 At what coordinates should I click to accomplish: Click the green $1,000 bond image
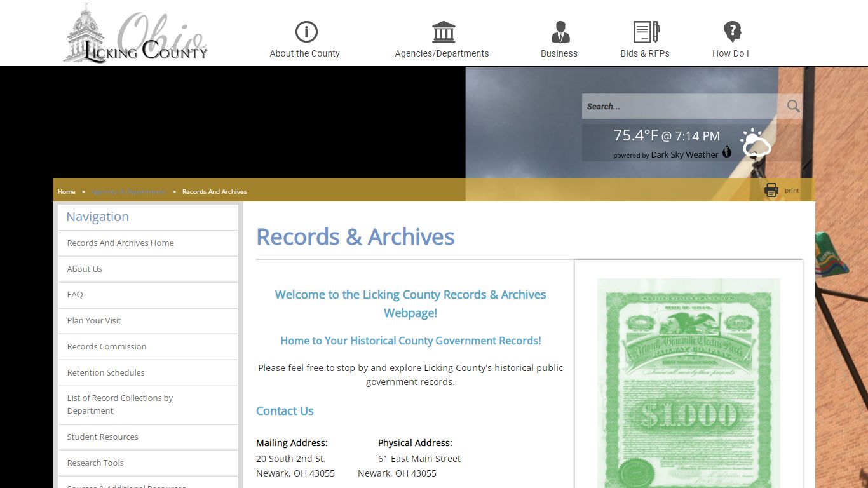pyautogui.click(x=689, y=383)
